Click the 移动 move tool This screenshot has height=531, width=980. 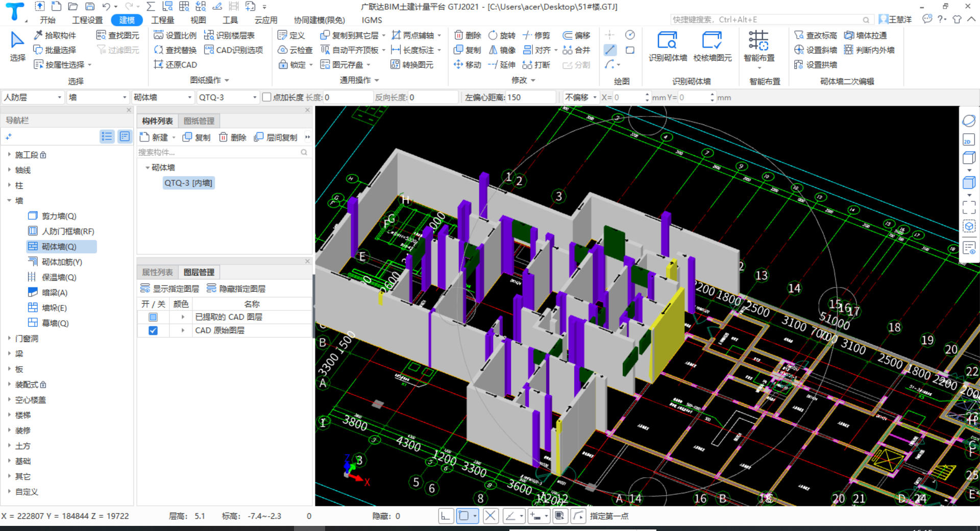(x=468, y=65)
